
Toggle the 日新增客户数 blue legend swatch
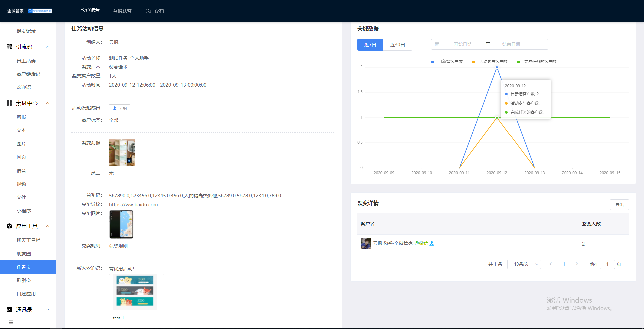point(433,62)
